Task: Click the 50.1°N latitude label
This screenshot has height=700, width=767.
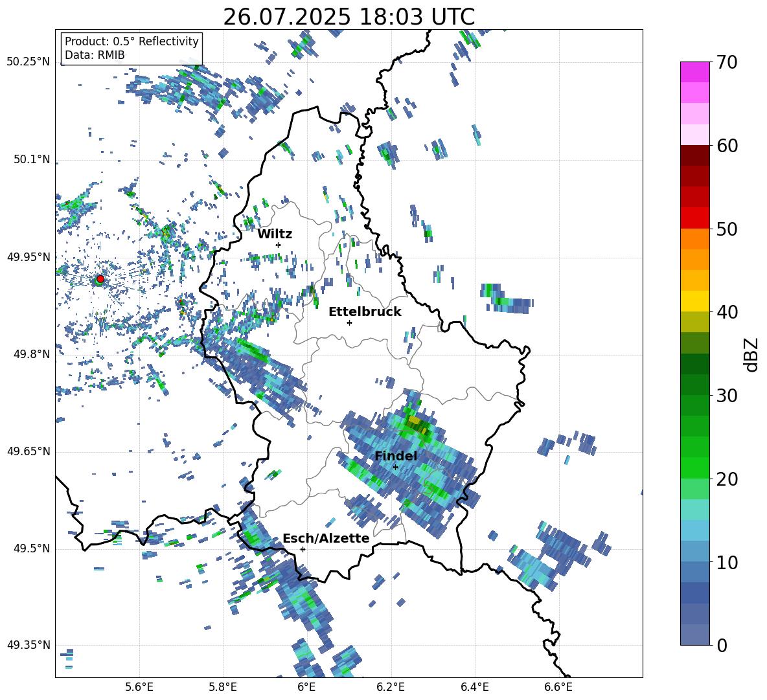Action: [32, 159]
